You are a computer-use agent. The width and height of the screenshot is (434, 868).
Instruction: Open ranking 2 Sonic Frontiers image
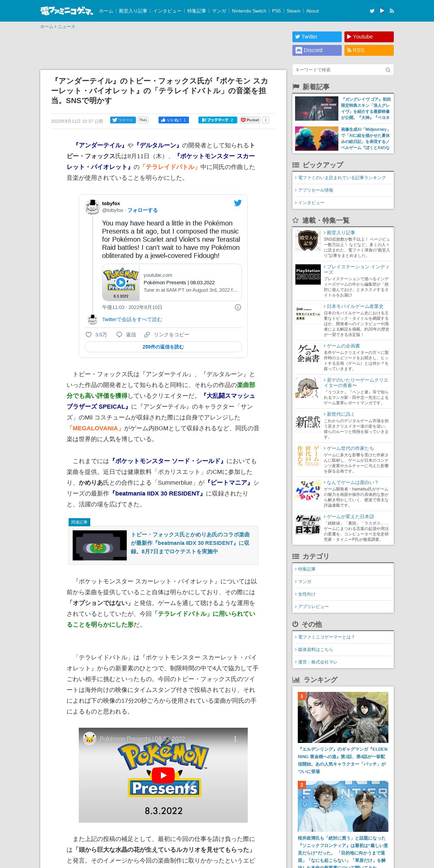[343, 806]
